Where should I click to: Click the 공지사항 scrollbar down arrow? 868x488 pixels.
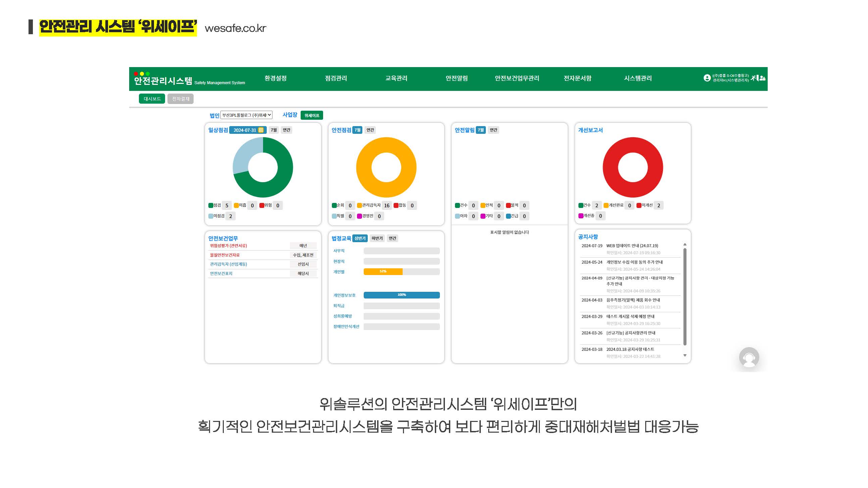pos(685,356)
